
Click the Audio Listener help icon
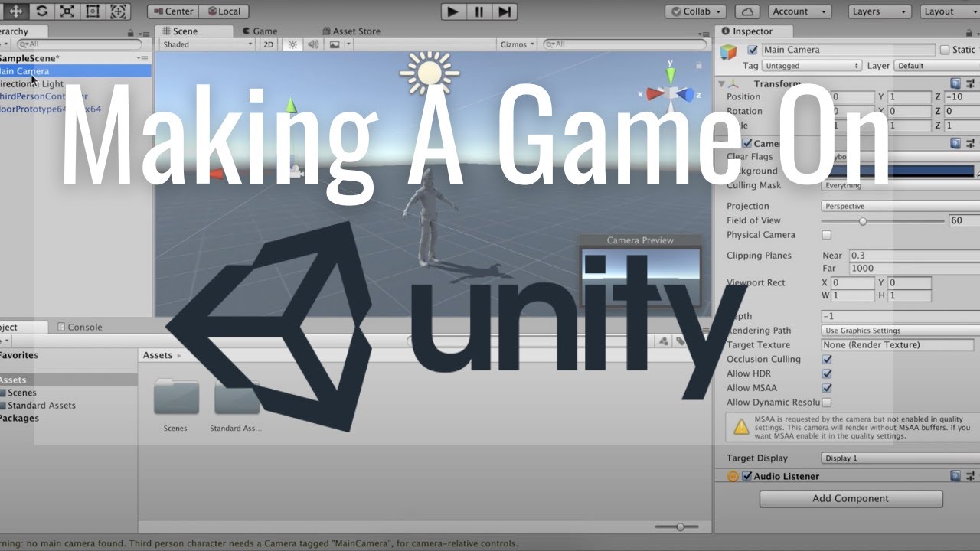point(955,476)
